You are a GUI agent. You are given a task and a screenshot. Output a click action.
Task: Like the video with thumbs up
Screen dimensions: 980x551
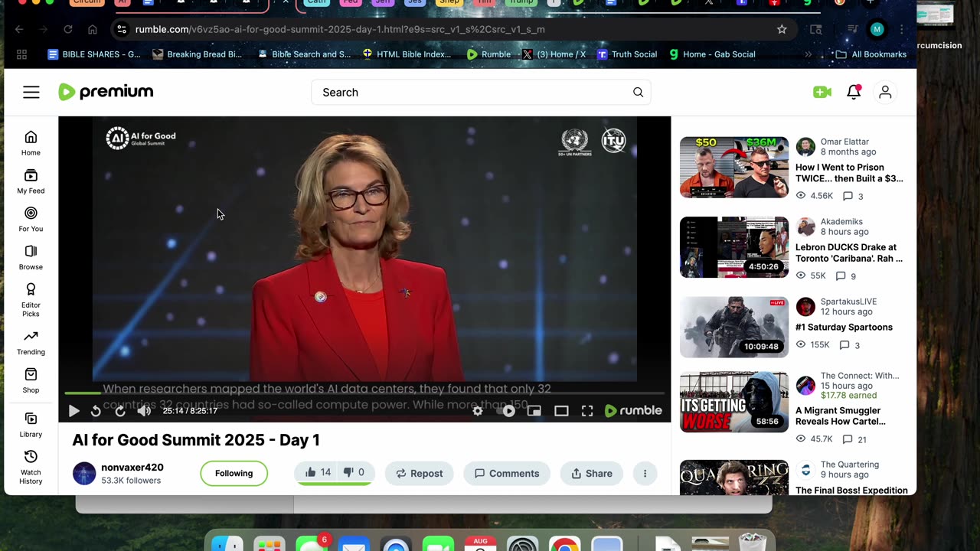pyautogui.click(x=318, y=473)
